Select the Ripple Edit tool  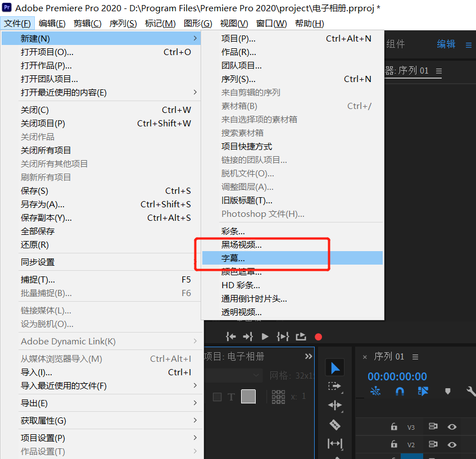335,405
